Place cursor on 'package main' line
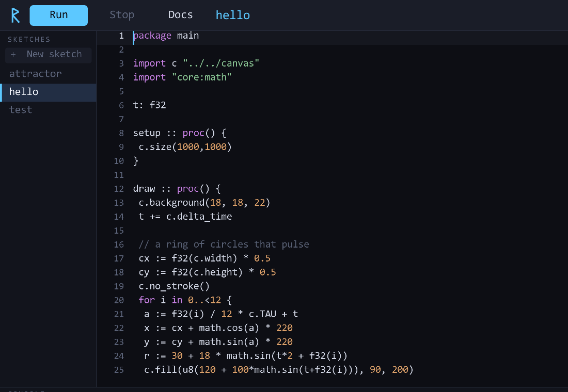 166,36
